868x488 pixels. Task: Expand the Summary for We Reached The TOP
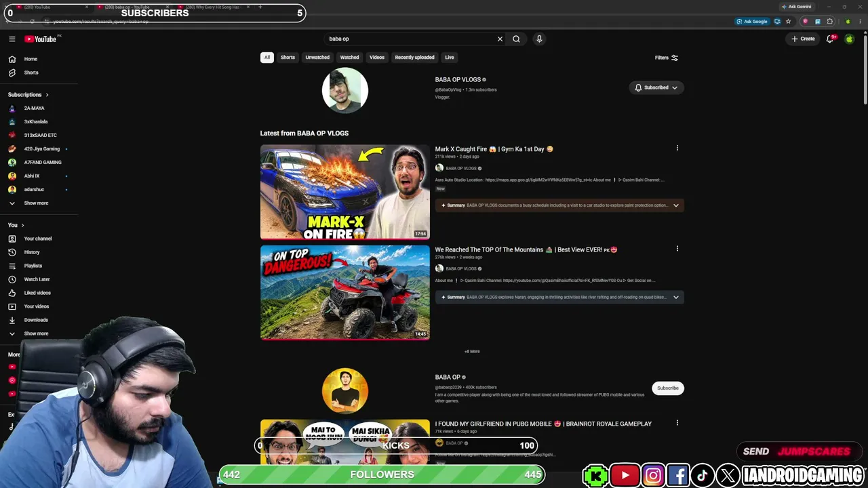(x=559, y=297)
